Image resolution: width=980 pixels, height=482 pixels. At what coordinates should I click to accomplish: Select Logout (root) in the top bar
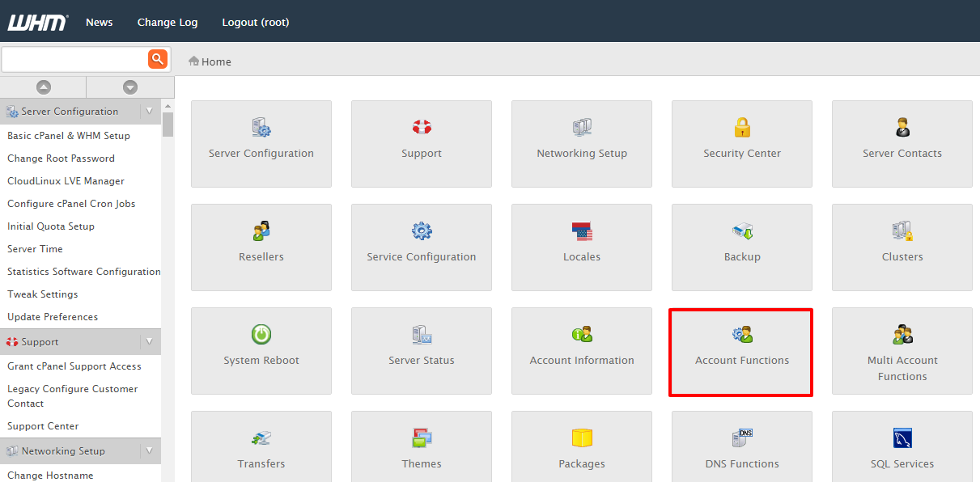(256, 22)
